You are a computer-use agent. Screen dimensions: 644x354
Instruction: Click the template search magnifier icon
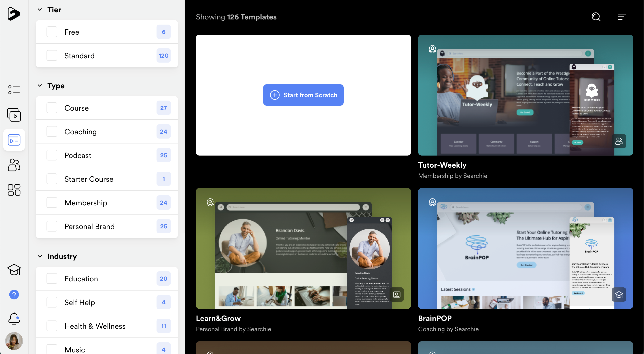596,17
